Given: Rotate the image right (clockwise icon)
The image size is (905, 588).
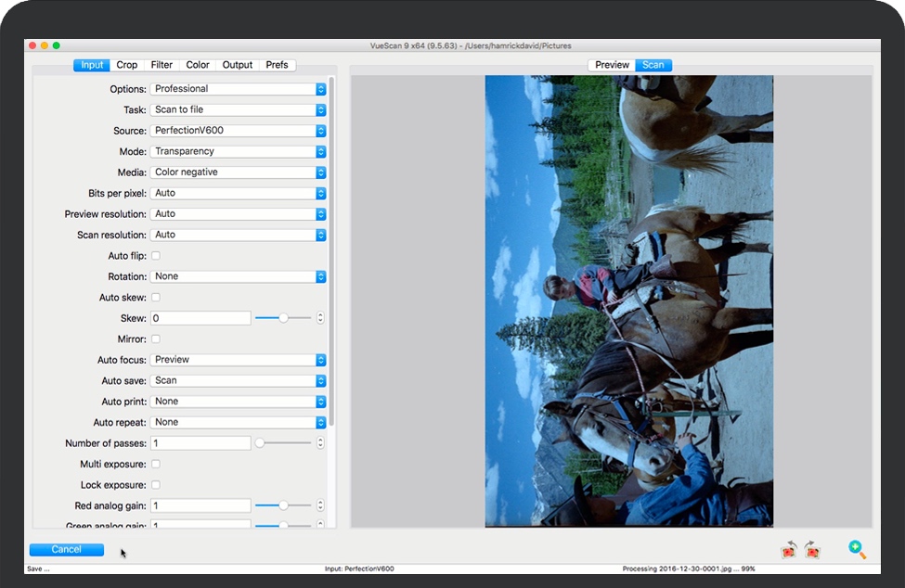Looking at the screenshot, I should 812,549.
